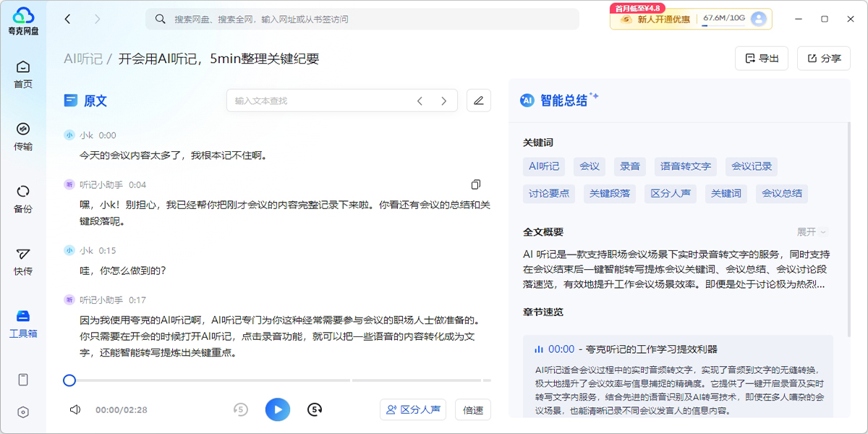Open the 67.6M/10G storage usage indicator
This screenshot has height=434, width=868.
point(724,18)
